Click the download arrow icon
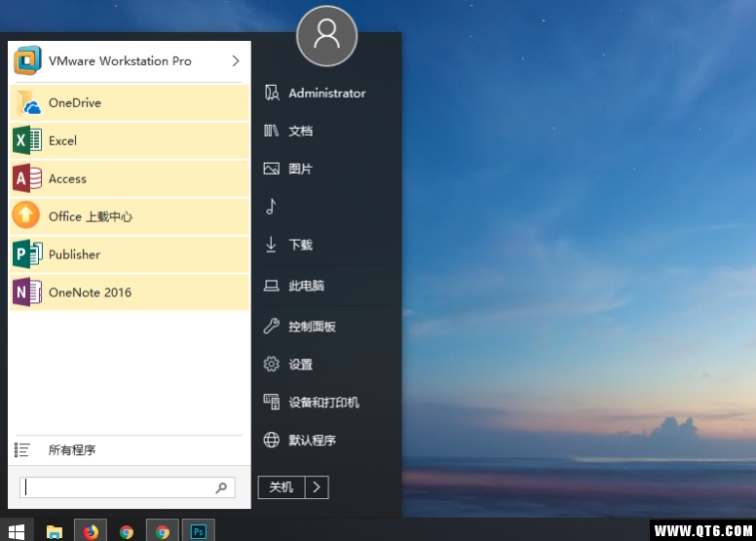756x541 pixels. [271, 245]
